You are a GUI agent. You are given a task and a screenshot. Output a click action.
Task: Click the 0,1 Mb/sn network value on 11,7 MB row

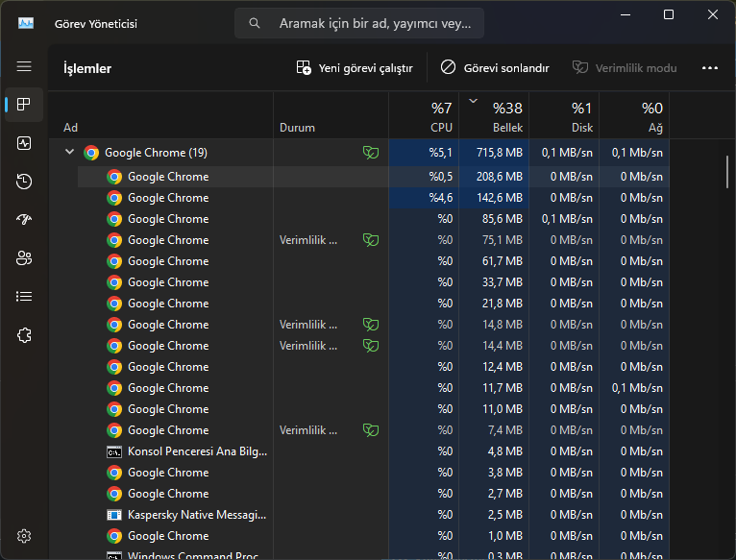tap(637, 388)
